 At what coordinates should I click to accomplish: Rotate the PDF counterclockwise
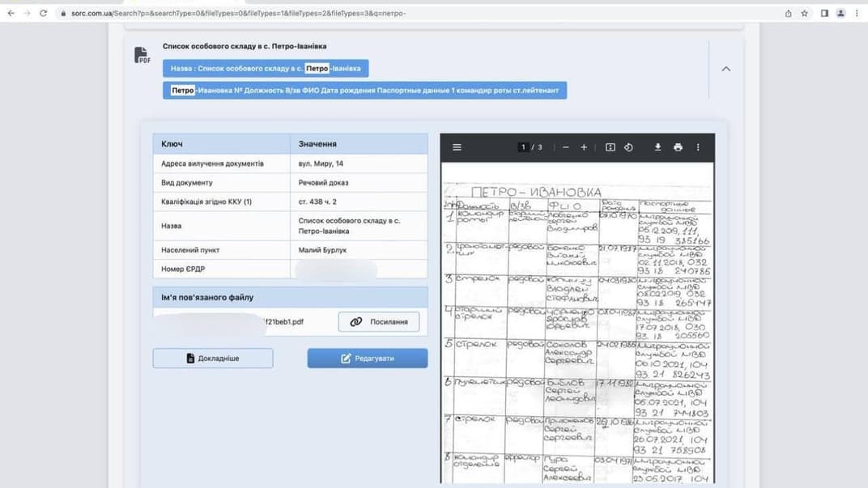coord(628,147)
